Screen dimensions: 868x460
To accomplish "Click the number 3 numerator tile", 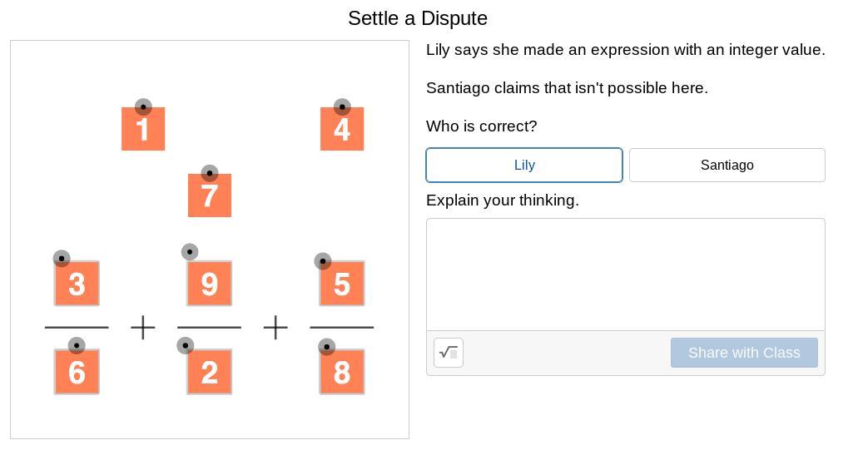I will click(77, 284).
